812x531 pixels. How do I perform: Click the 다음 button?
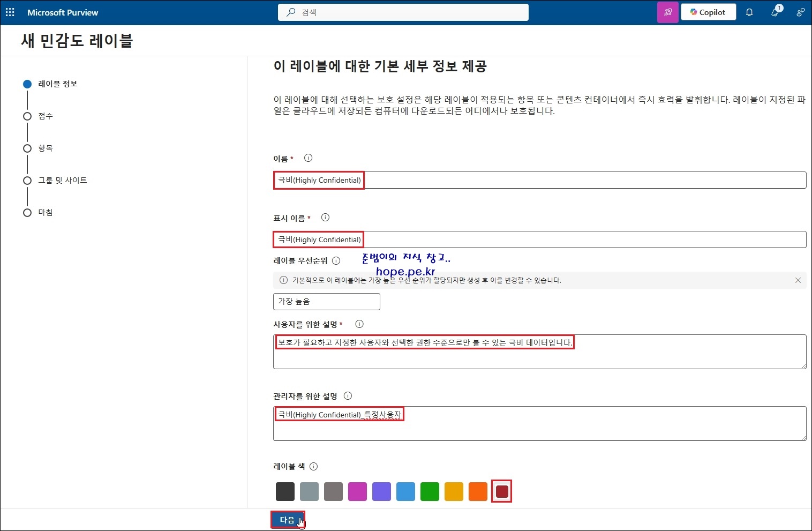pos(288,520)
